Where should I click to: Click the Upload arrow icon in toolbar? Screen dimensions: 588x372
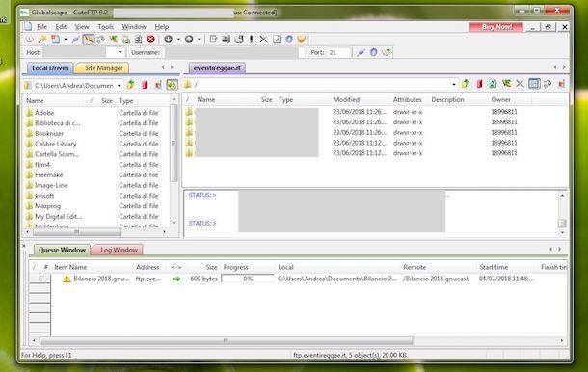coord(189,39)
